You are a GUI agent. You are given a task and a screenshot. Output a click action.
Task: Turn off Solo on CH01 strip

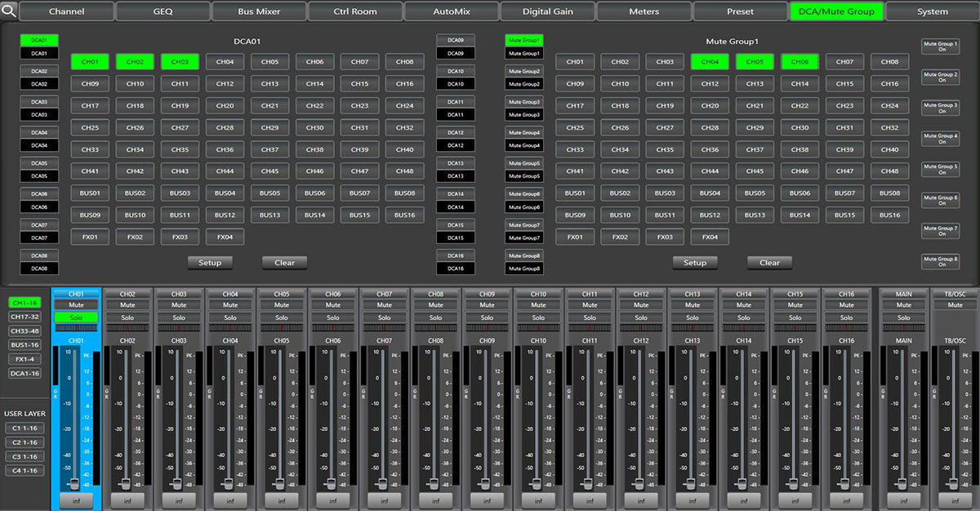point(76,318)
